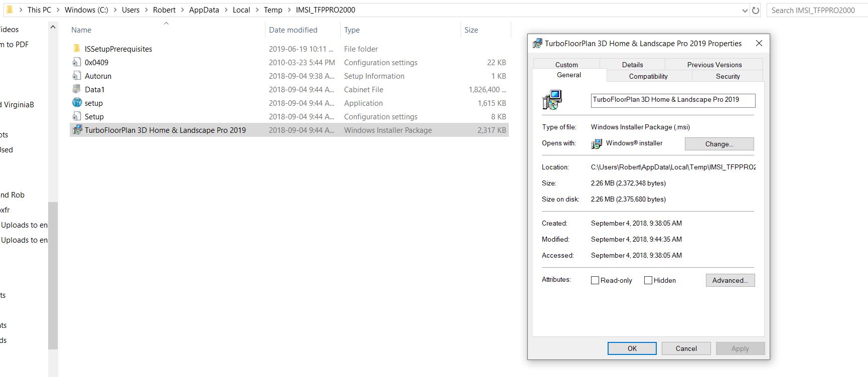Click IMSI_TFPPRO2000 in address bar path
The image size is (868, 377).
tap(325, 10)
